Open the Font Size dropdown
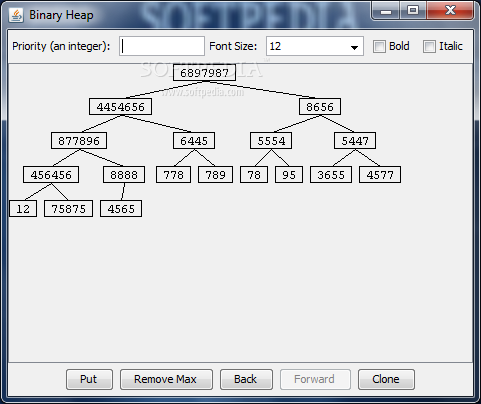 point(315,46)
